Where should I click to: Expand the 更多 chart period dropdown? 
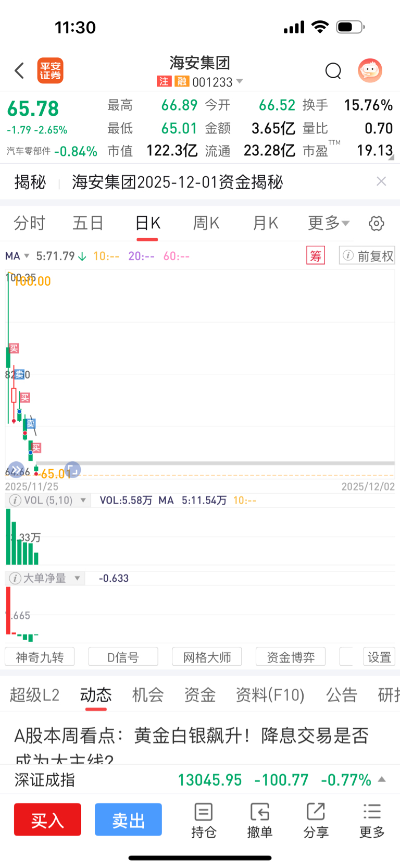click(x=329, y=223)
